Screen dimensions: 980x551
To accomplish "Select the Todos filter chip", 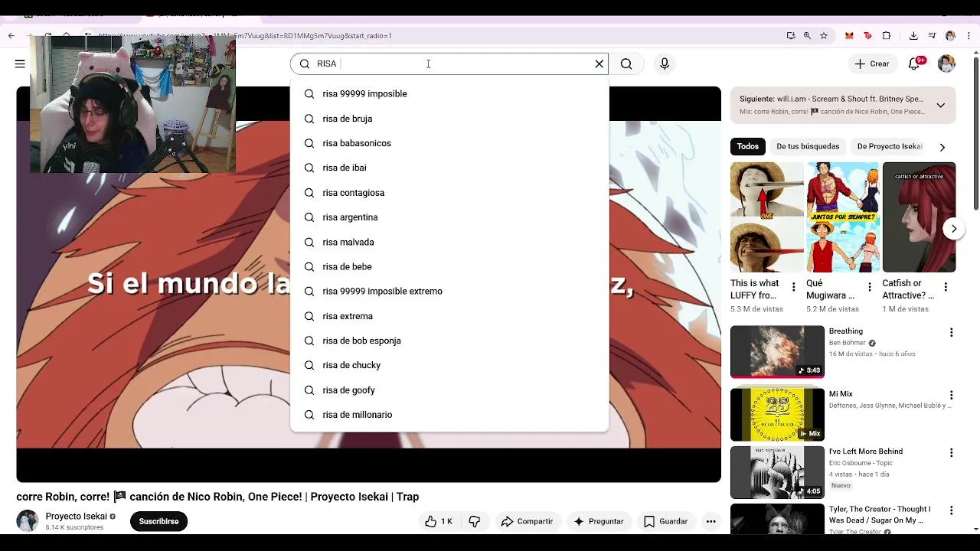I will point(748,146).
